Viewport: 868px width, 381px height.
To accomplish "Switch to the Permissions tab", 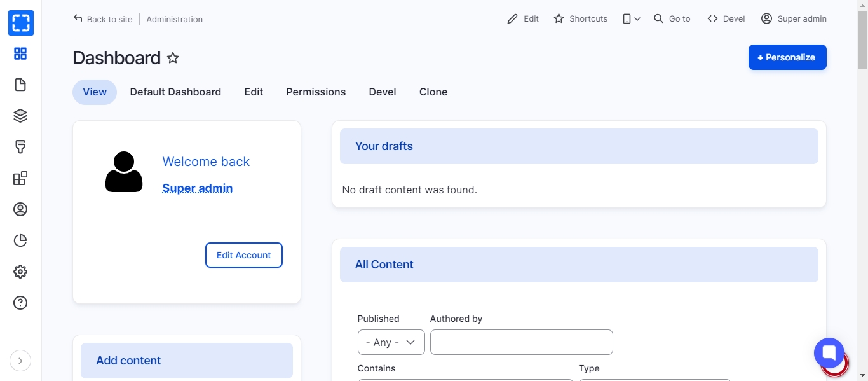I will point(316,92).
